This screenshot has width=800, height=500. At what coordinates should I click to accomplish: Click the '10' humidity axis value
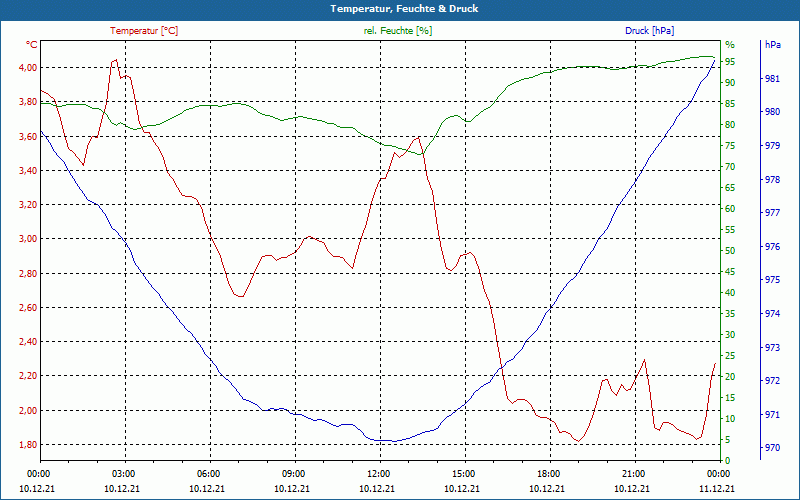pyautogui.click(x=730, y=418)
